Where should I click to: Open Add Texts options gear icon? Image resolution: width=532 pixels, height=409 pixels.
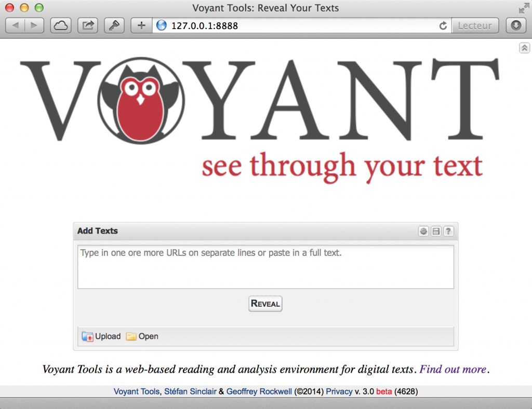click(423, 231)
